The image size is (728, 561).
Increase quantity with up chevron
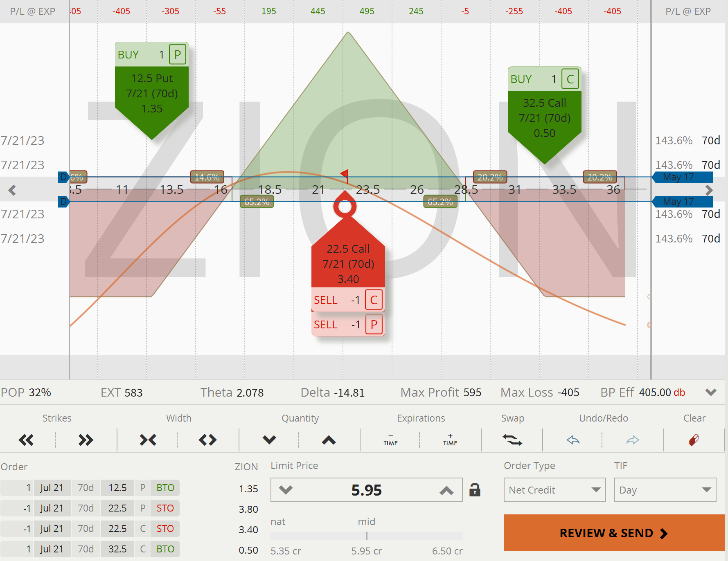click(329, 440)
